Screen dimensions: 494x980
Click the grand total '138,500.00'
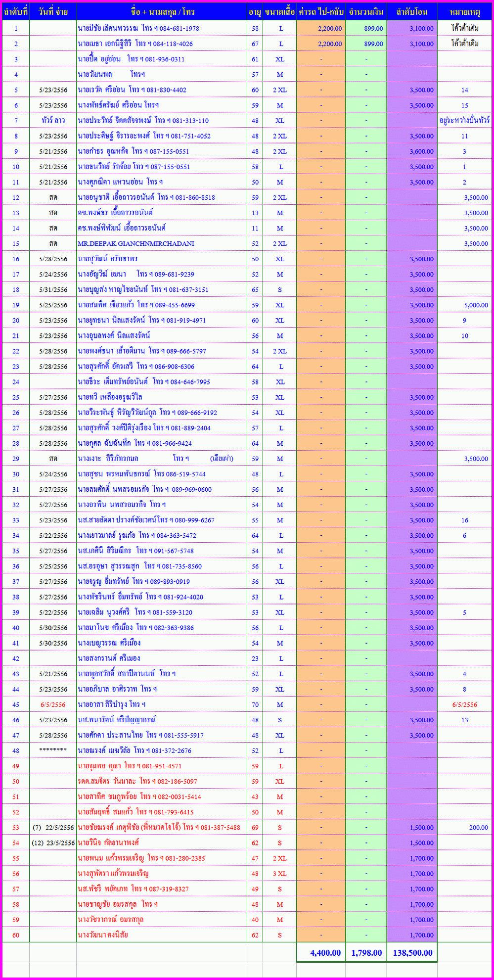coord(412,952)
